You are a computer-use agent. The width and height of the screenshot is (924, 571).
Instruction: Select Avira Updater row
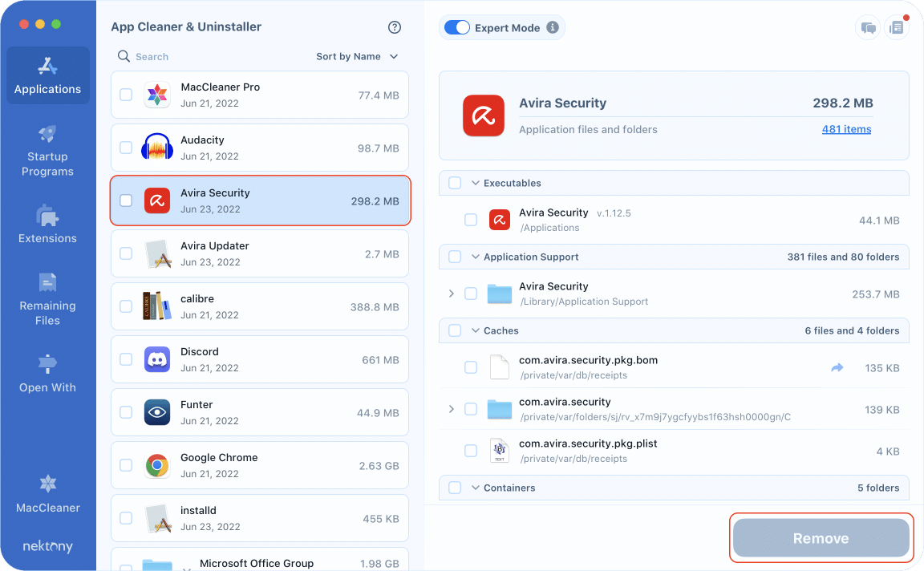coord(260,253)
